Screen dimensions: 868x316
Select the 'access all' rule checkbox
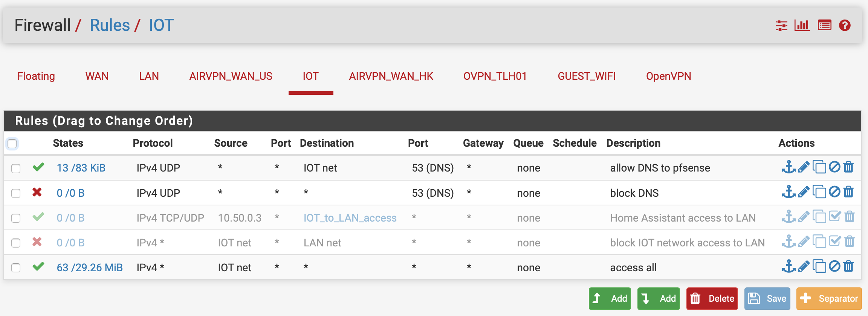coord(16,267)
